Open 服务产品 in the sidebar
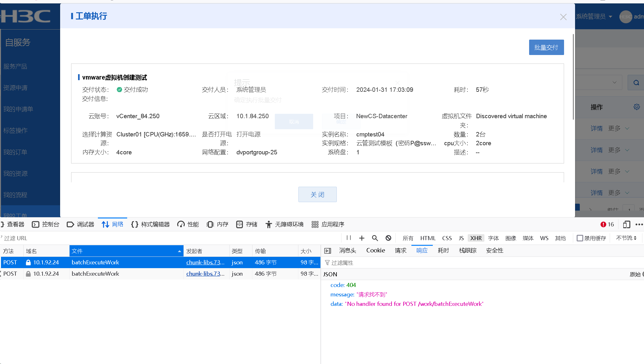 click(x=15, y=66)
